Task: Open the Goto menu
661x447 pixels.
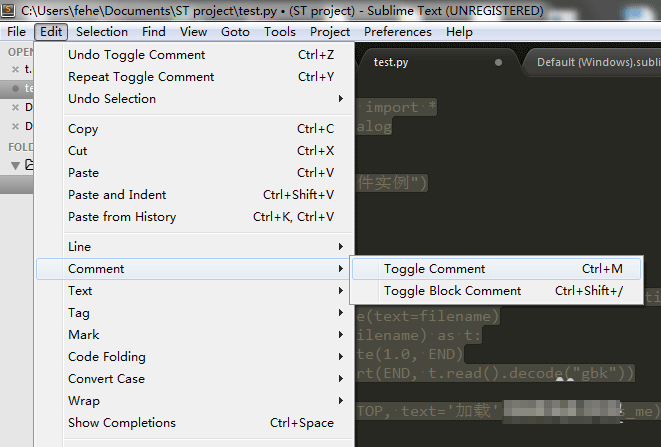Action: tap(235, 32)
